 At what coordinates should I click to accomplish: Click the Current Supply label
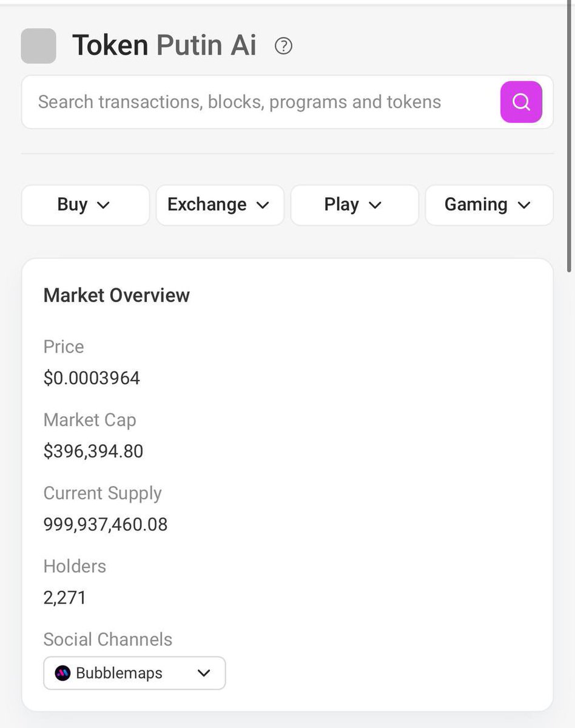coord(103,493)
